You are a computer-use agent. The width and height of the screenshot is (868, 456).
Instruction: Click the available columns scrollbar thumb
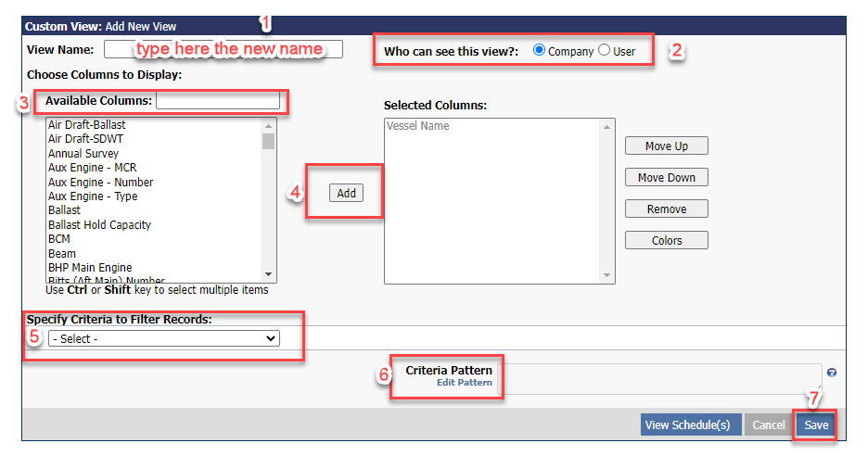269,141
